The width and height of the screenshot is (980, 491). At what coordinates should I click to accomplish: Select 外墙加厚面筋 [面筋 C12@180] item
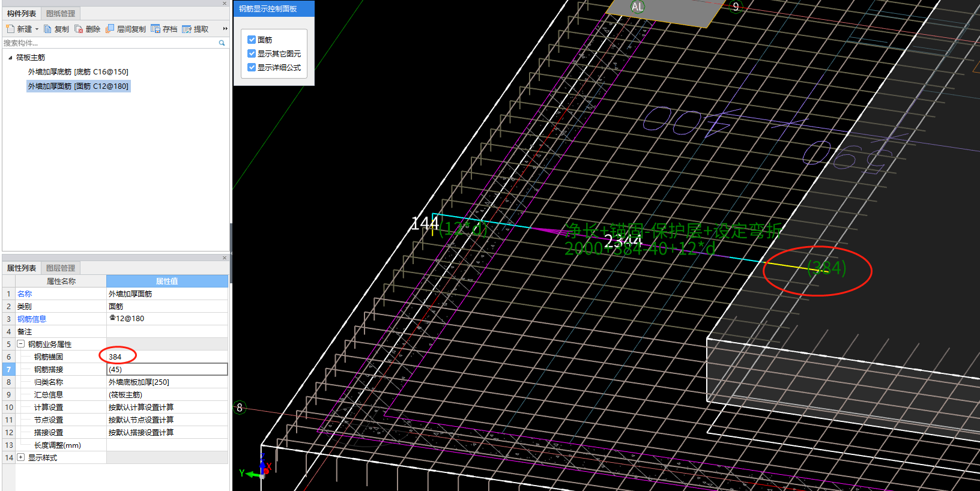coord(78,86)
